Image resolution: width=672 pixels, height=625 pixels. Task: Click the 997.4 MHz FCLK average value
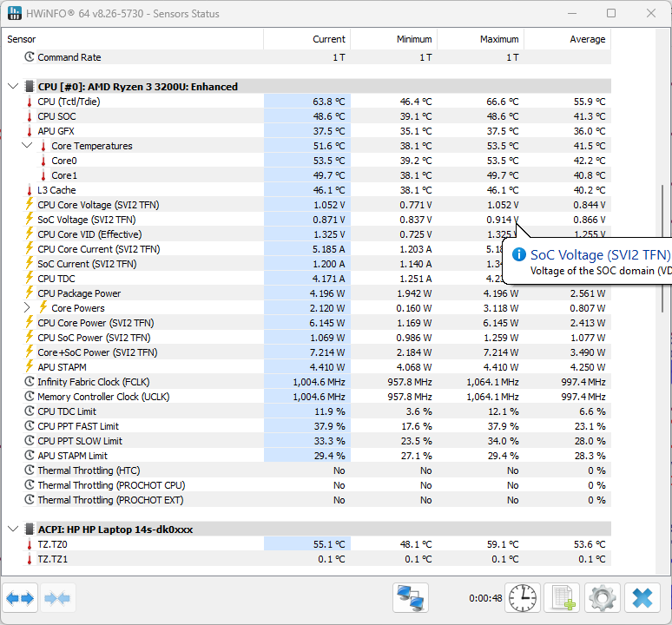pos(583,382)
